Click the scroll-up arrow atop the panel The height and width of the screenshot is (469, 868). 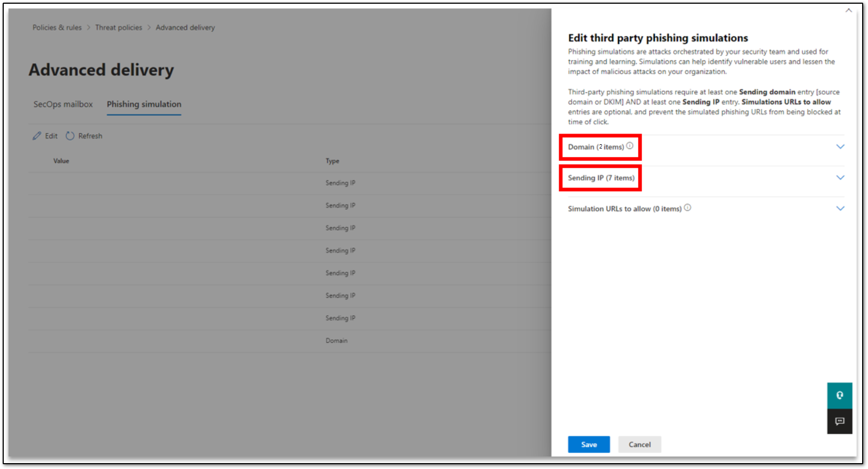pos(849,11)
